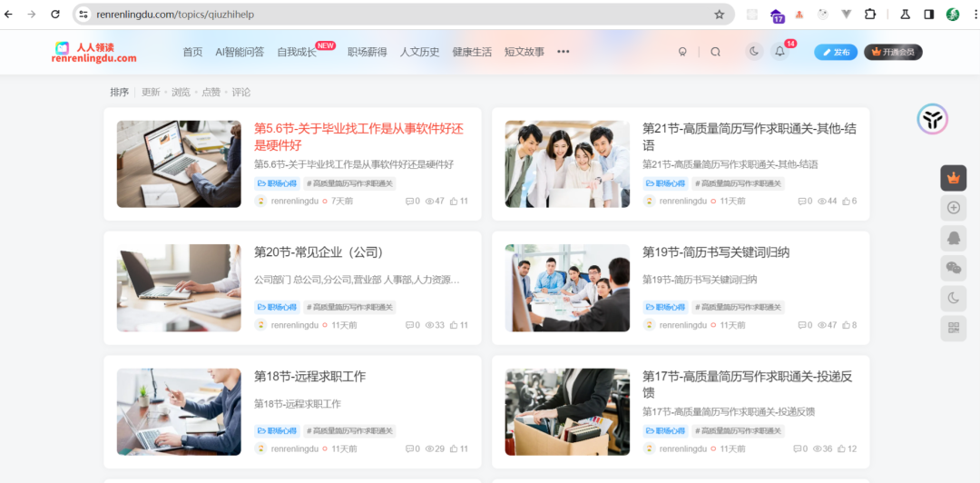Click the browser back arrow
The image size is (980, 483).
point(8,14)
